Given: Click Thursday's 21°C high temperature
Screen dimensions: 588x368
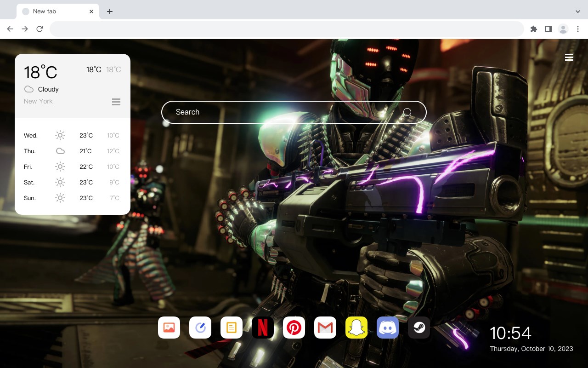Looking at the screenshot, I should (85, 151).
